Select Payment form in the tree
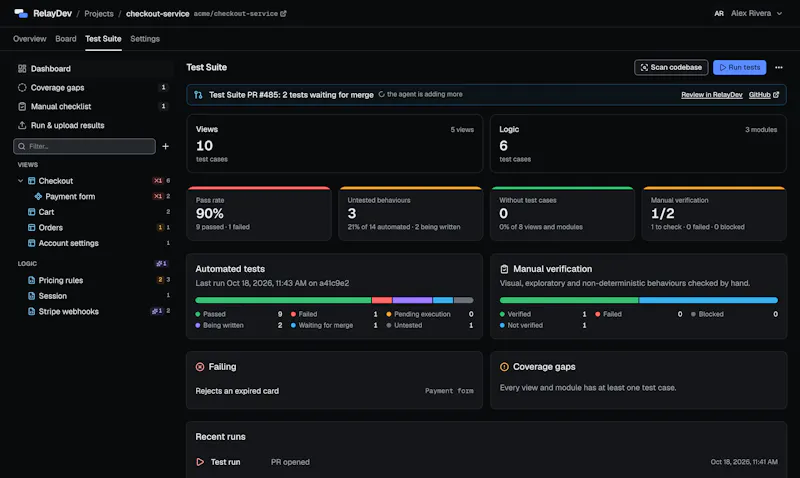The image size is (800, 478). [70, 196]
